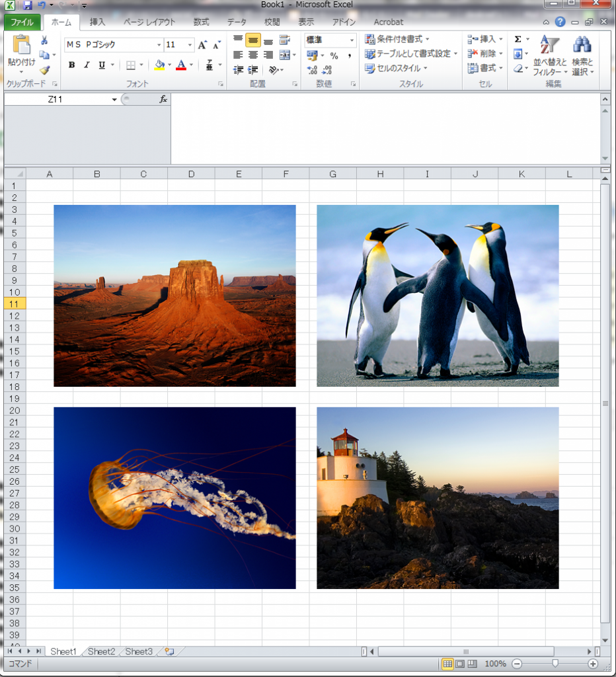Click increase decimal icon
Viewport: 616px width, 677px height.
tap(312, 70)
